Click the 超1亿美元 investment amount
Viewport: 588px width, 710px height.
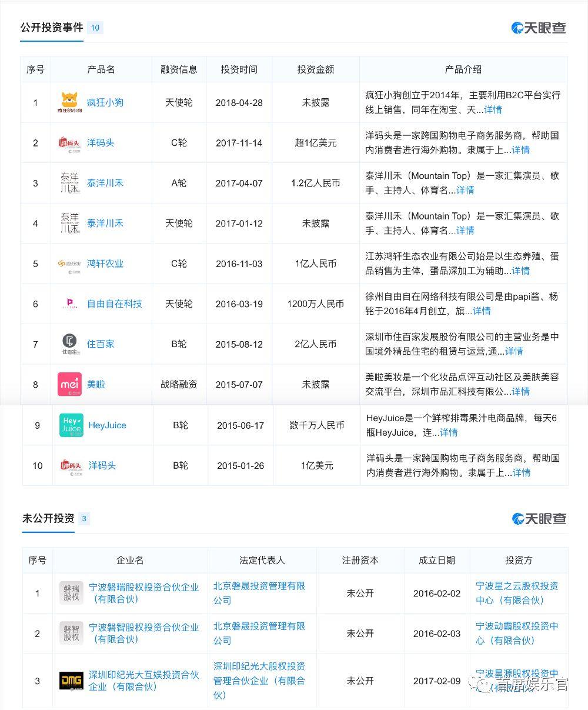pyautogui.click(x=316, y=143)
